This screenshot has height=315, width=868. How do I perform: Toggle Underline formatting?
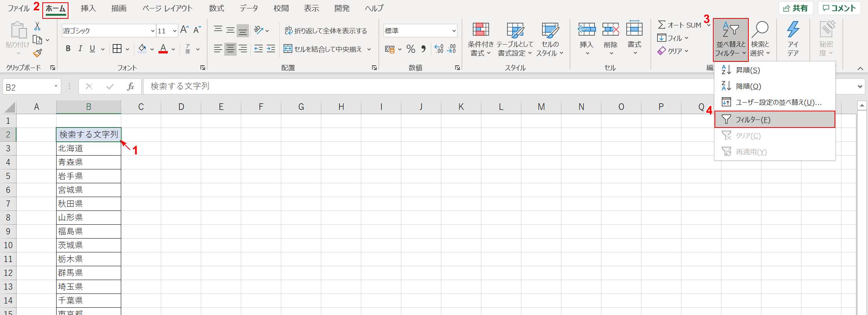point(92,48)
